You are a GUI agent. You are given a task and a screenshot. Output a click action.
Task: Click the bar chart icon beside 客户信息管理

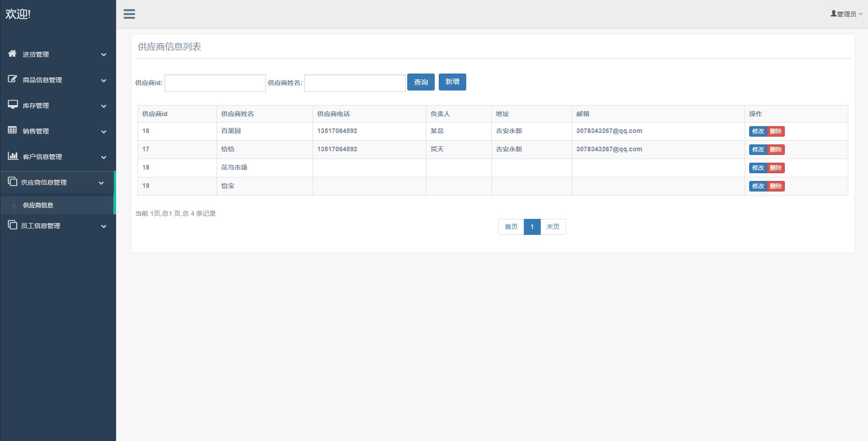[x=12, y=156]
